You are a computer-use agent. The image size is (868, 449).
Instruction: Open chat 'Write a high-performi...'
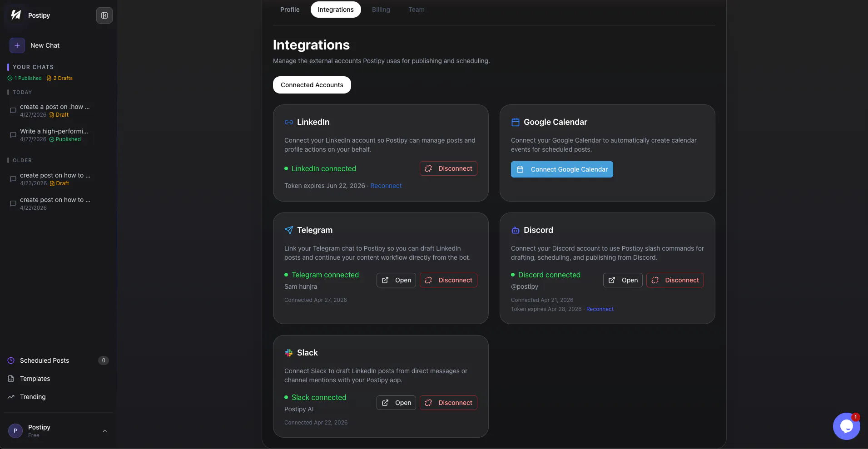pos(58,135)
